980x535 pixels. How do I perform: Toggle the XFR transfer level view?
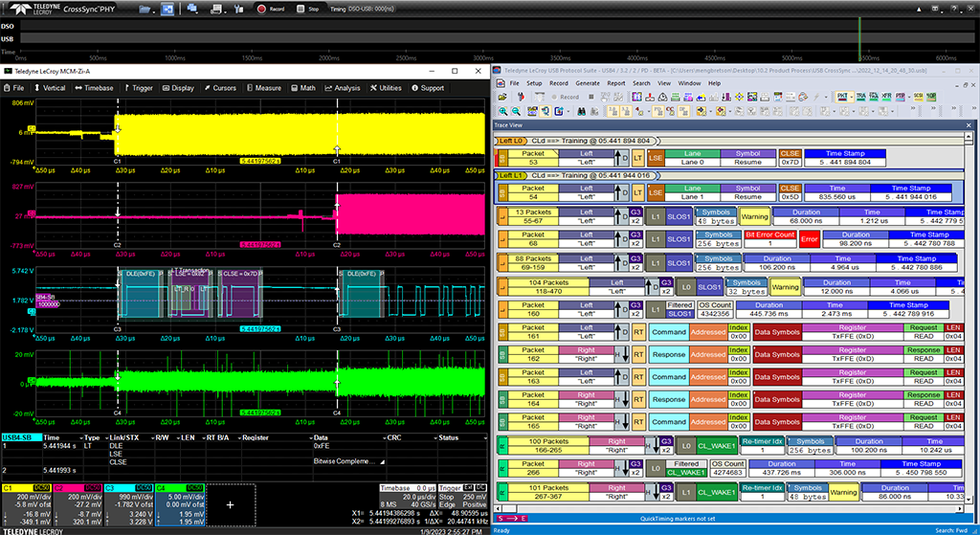tap(886, 97)
